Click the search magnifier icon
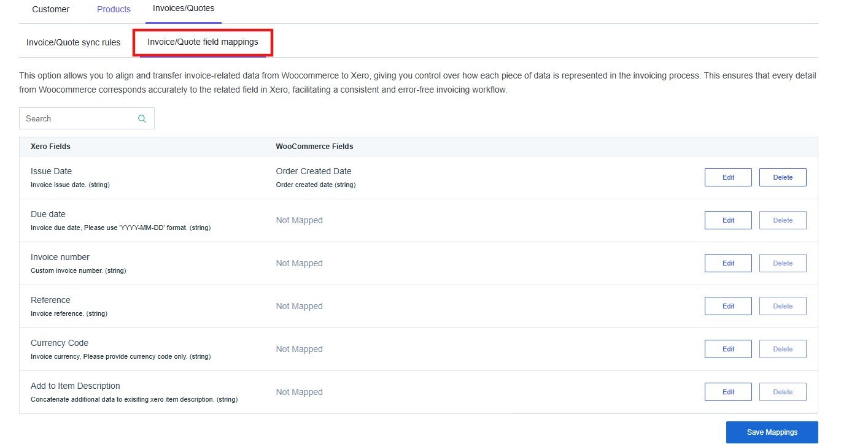 [x=142, y=119]
